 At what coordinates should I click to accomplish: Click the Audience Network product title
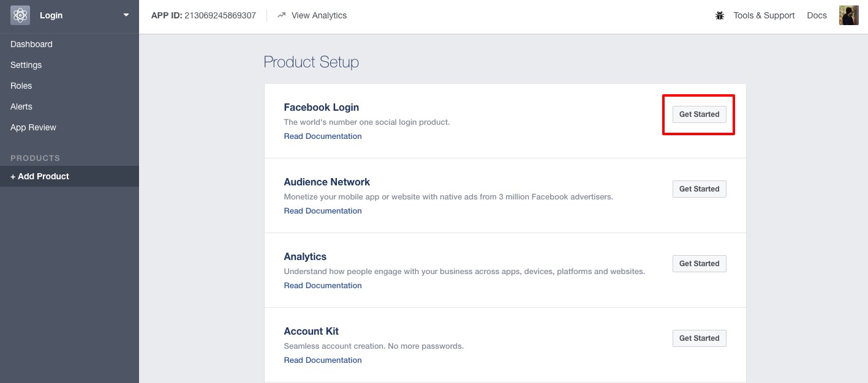tap(327, 182)
